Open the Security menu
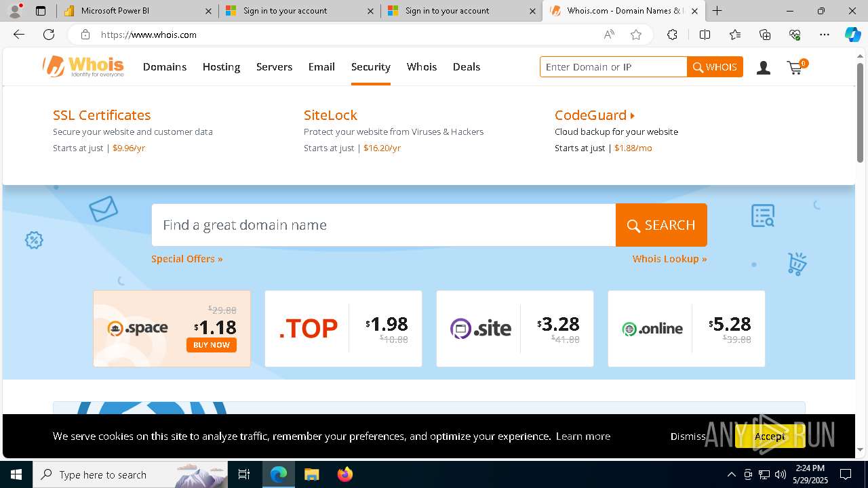 coord(370,66)
